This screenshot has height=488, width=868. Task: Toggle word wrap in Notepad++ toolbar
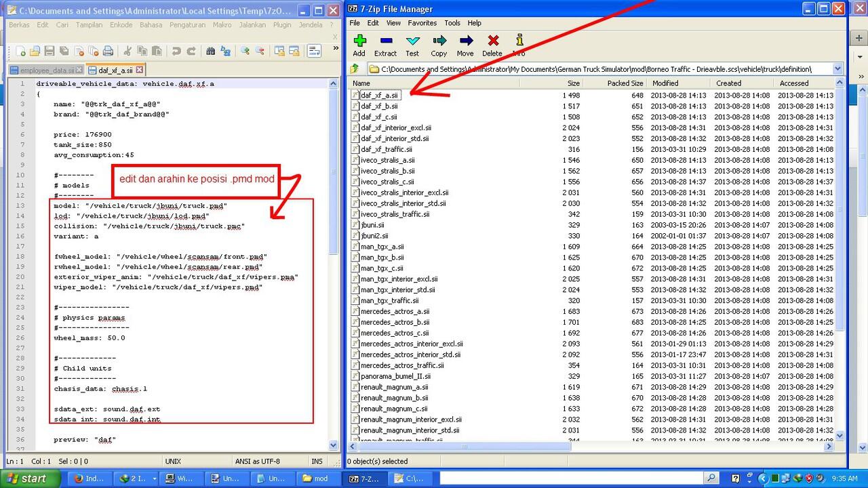coord(313,51)
